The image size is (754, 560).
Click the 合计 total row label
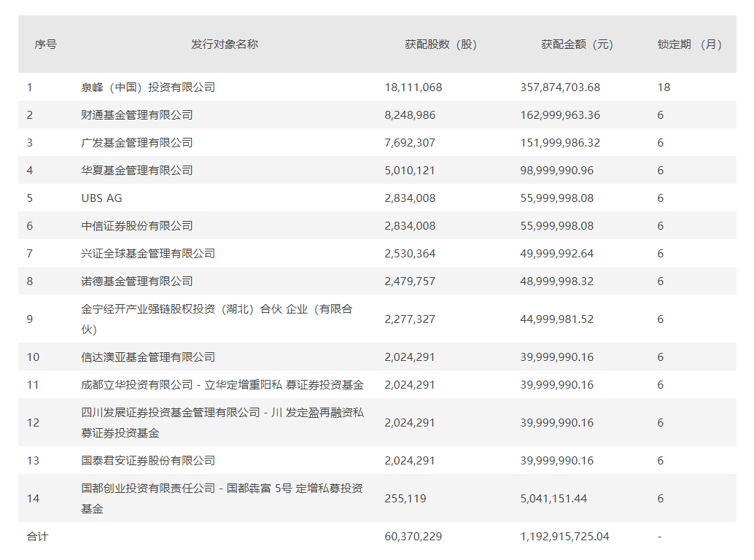(37, 537)
